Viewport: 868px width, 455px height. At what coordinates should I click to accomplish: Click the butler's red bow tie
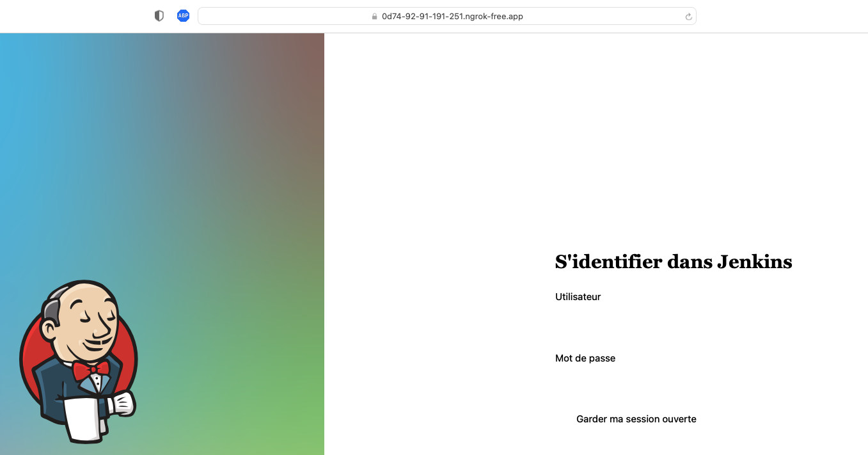coord(91,369)
